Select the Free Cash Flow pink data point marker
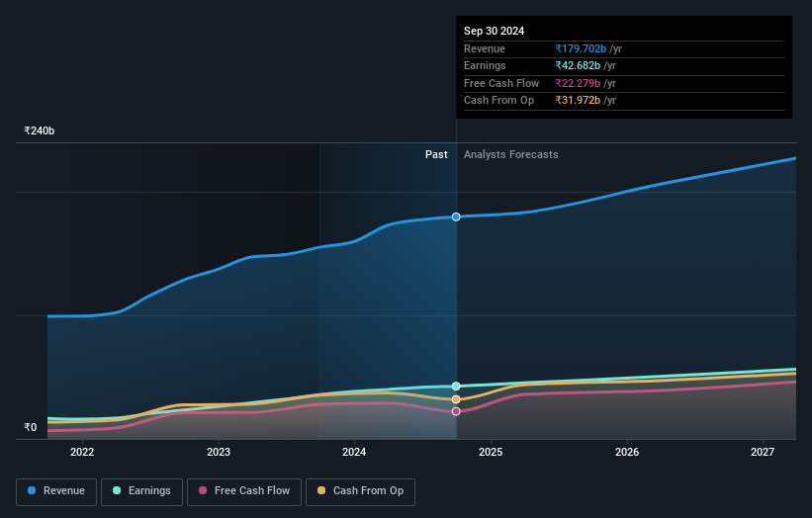The width and height of the screenshot is (812, 518). pos(456,411)
